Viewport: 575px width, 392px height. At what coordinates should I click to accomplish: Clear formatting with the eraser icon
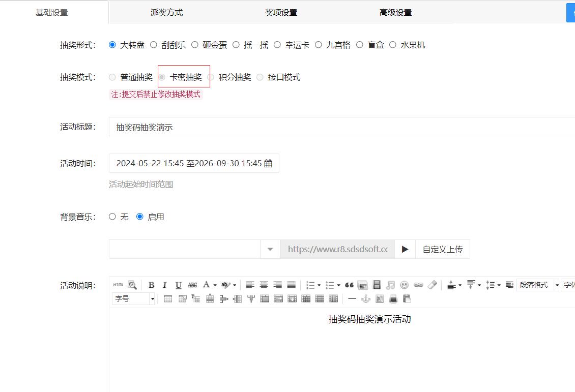coord(433,285)
